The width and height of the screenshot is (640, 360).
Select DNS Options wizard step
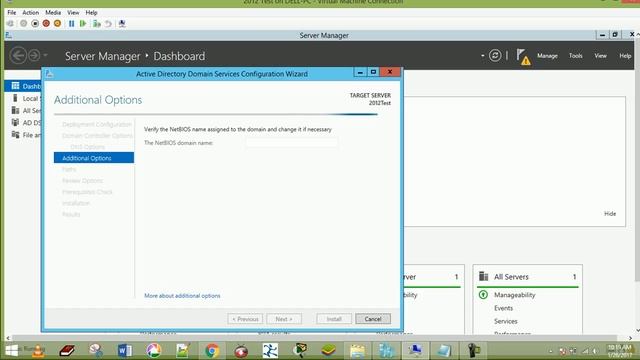click(x=87, y=147)
